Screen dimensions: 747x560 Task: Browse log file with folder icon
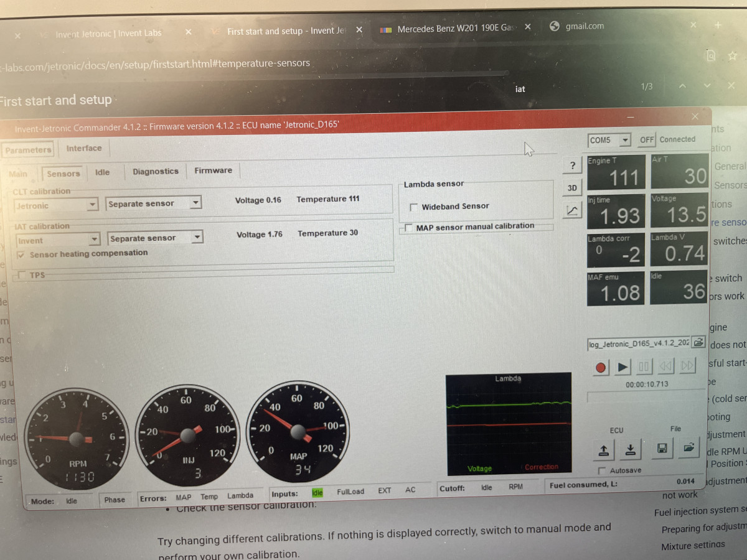(x=698, y=342)
